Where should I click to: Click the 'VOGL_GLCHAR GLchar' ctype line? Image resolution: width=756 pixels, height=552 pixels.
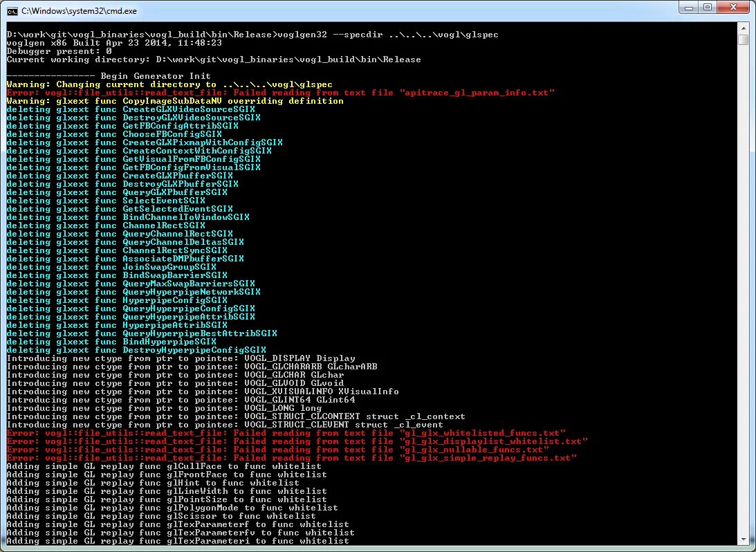click(x=175, y=375)
